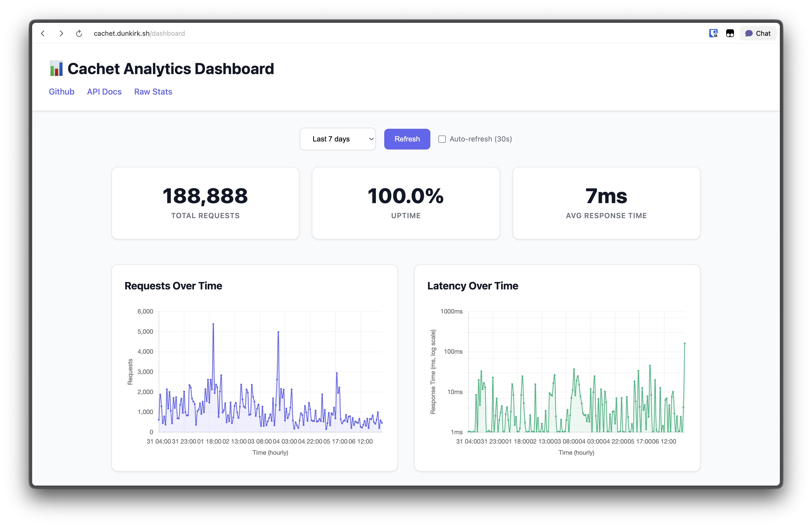Image resolution: width=812 pixels, height=527 pixels.
Task: Open the Raw Stats link
Action: pos(153,91)
